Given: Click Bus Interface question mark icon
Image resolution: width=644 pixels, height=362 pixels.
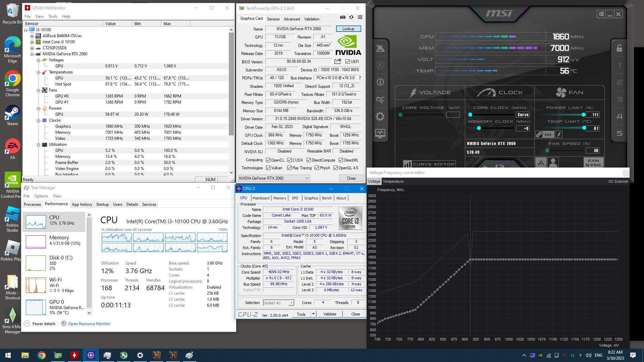Looking at the screenshot, I should [360, 78].
